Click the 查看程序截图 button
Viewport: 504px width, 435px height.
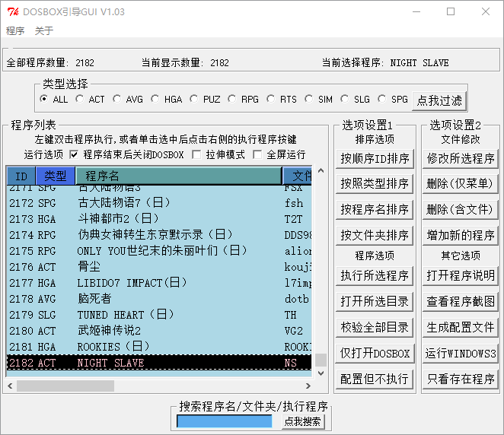tap(461, 301)
